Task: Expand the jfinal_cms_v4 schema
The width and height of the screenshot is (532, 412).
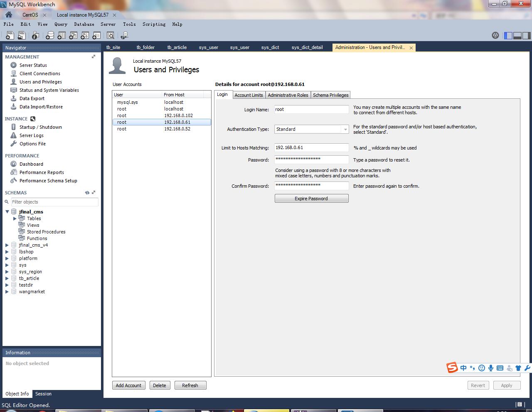Action: [x=7, y=245]
